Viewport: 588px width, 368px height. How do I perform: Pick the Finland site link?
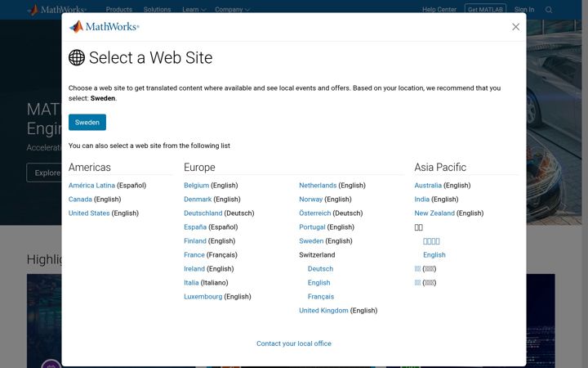(195, 241)
